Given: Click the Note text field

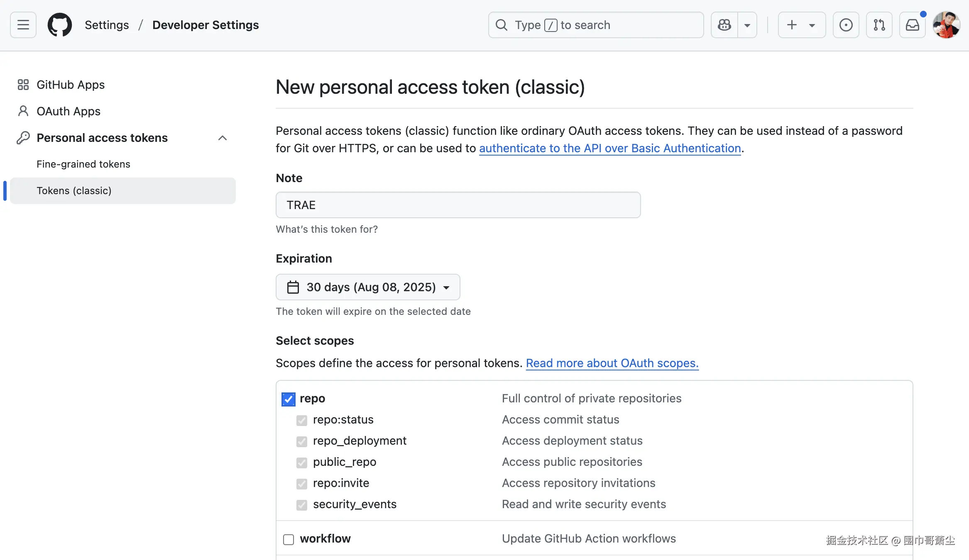Looking at the screenshot, I should point(458,205).
